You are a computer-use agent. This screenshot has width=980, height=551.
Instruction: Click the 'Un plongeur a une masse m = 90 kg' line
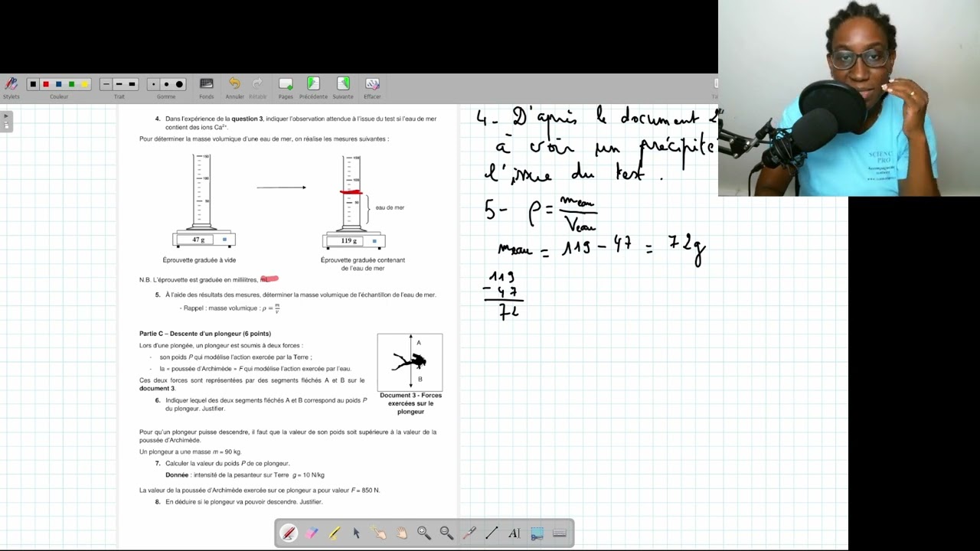point(191,452)
